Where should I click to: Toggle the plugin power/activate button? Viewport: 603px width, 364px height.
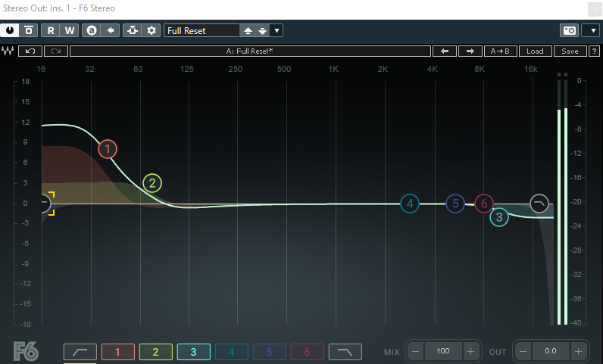point(10,30)
